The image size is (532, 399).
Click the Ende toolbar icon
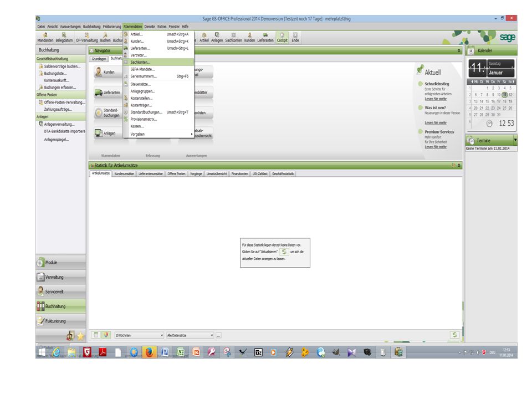pyautogui.click(x=295, y=37)
